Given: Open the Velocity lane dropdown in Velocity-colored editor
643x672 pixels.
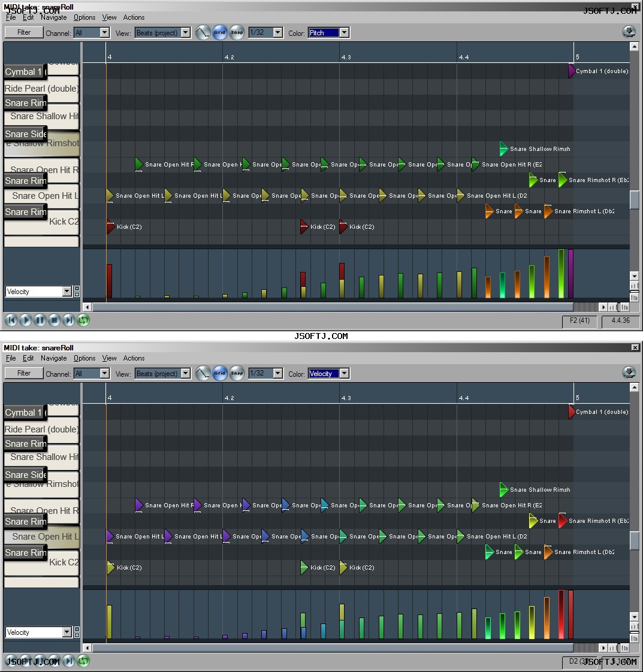Looking at the screenshot, I should [38, 632].
